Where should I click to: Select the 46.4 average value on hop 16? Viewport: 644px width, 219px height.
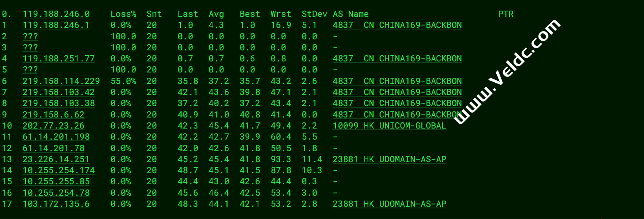pyautogui.click(x=219, y=193)
